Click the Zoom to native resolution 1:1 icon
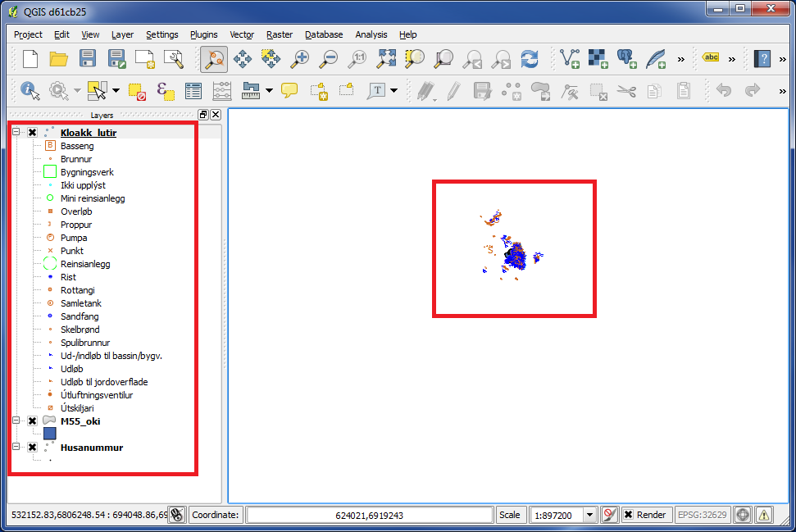Image resolution: width=796 pixels, height=532 pixels. [x=357, y=59]
